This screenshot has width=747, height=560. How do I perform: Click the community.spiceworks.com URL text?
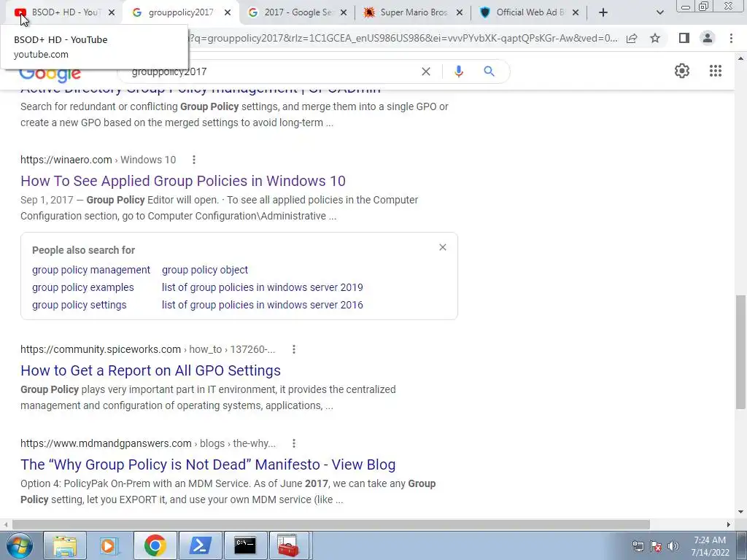point(101,349)
